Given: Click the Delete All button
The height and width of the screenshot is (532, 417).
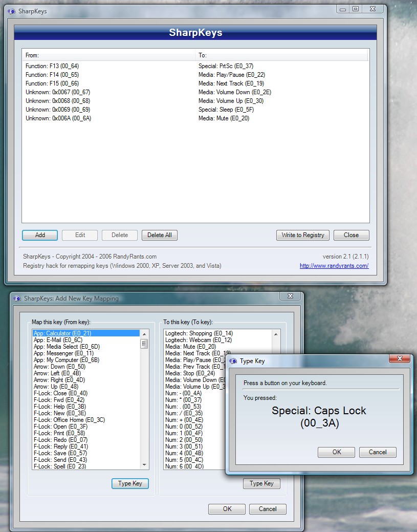Looking at the screenshot, I should click(159, 235).
